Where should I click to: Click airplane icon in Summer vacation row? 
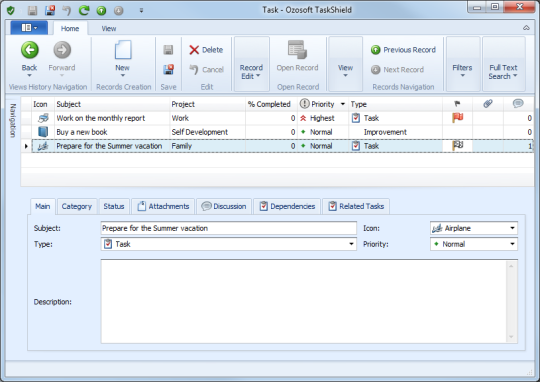tap(43, 146)
